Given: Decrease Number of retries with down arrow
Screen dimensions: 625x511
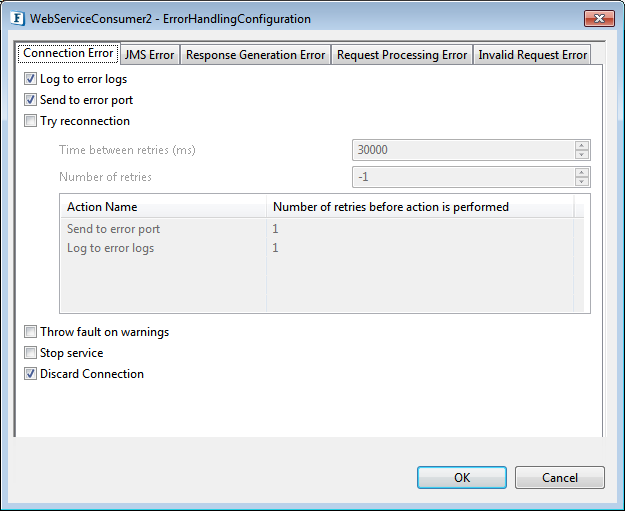Looking at the screenshot, I should [x=582, y=181].
